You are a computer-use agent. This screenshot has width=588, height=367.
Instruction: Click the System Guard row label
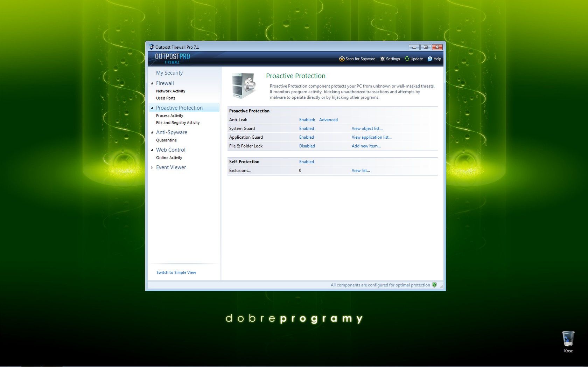coord(242,129)
